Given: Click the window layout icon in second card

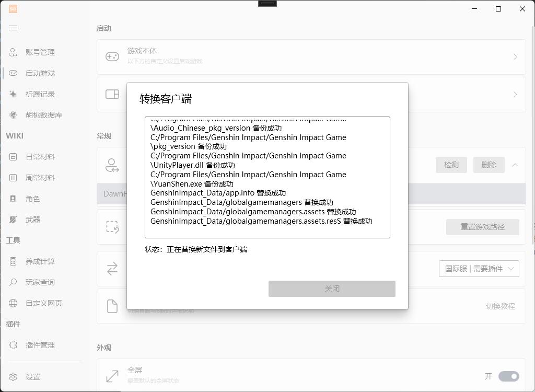Looking at the screenshot, I should click(x=112, y=94).
